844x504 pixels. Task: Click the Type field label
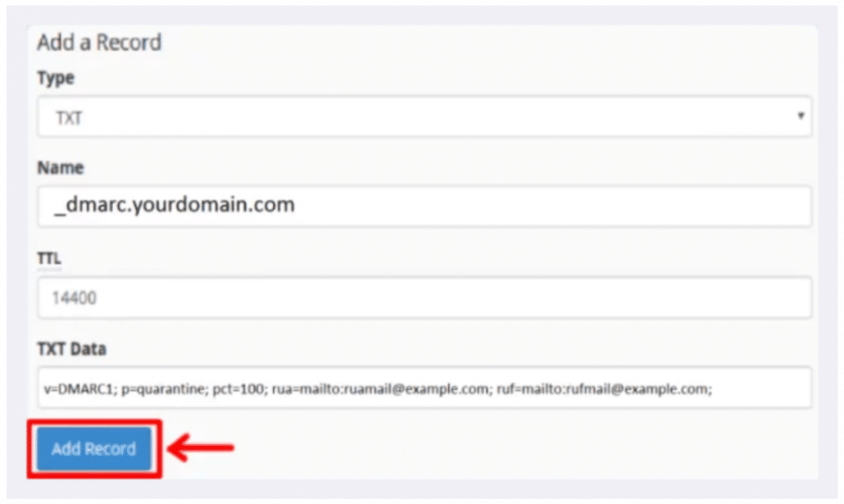56,78
